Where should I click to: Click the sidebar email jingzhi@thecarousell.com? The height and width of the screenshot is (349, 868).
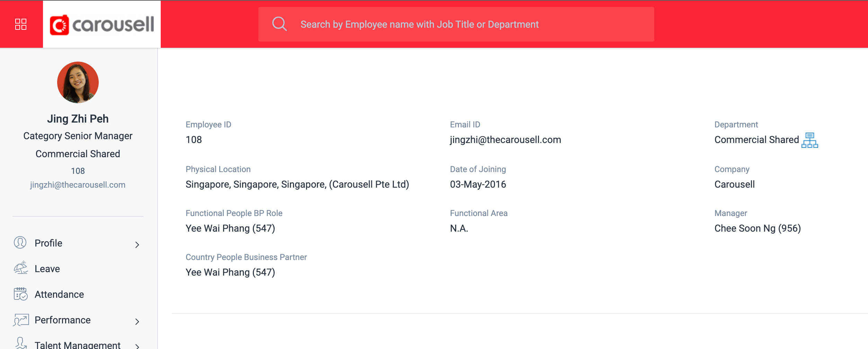tap(78, 185)
